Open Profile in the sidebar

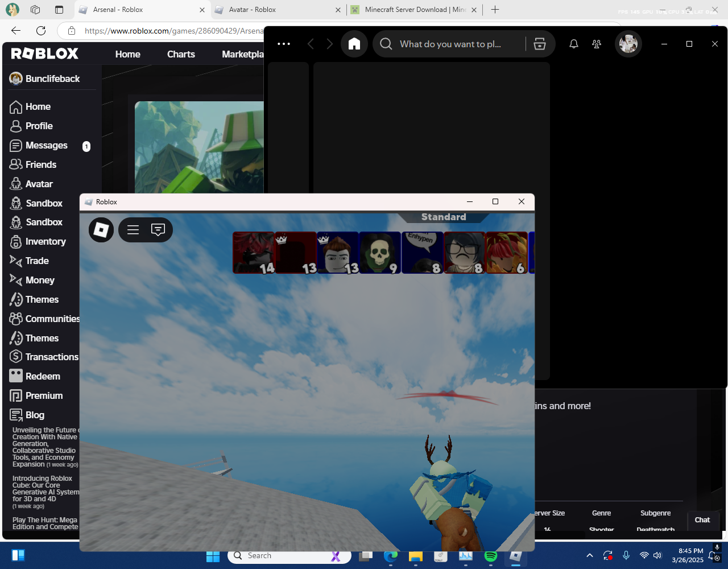pyautogui.click(x=31, y=126)
